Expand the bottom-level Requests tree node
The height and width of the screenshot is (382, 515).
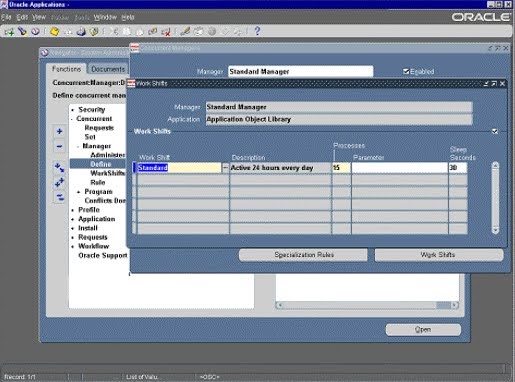[x=73, y=237]
